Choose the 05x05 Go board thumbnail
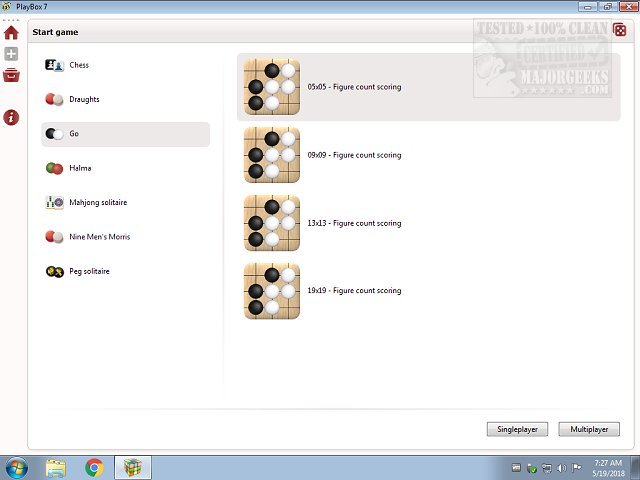Screen dimensions: 640x480 tap(272, 87)
